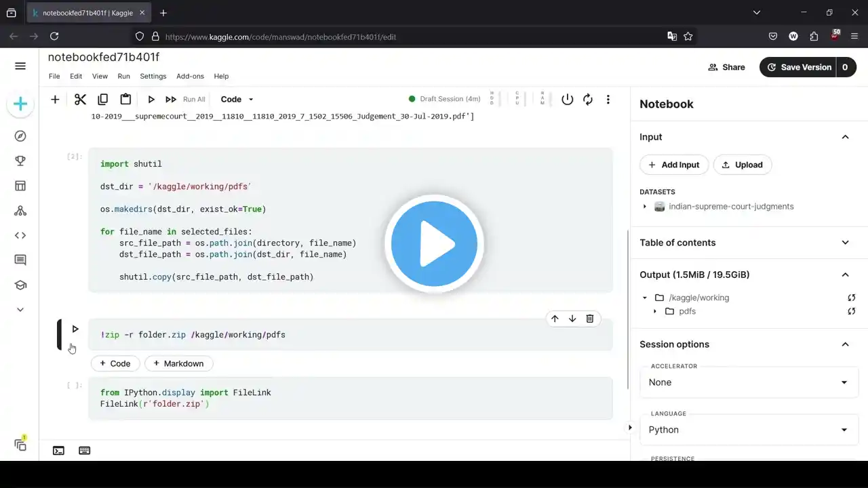The height and width of the screenshot is (488, 868).
Task: Cut the selected cell with scissors
Action: click(x=80, y=100)
